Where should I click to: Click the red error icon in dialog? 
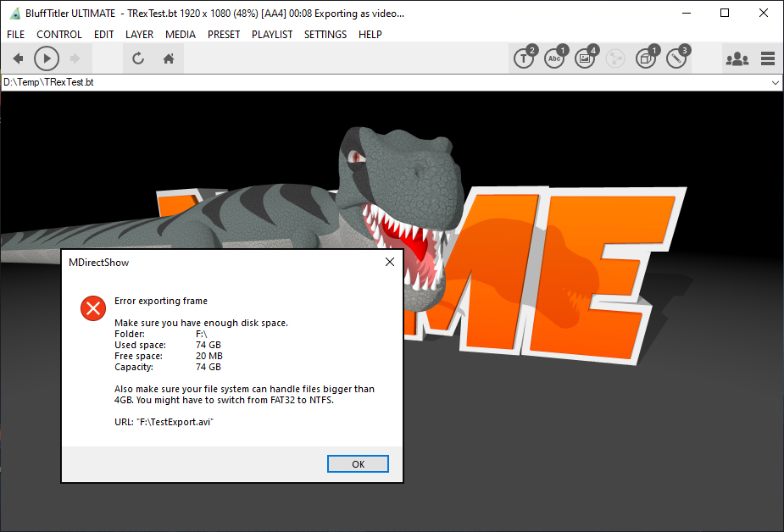coord(93,308)
